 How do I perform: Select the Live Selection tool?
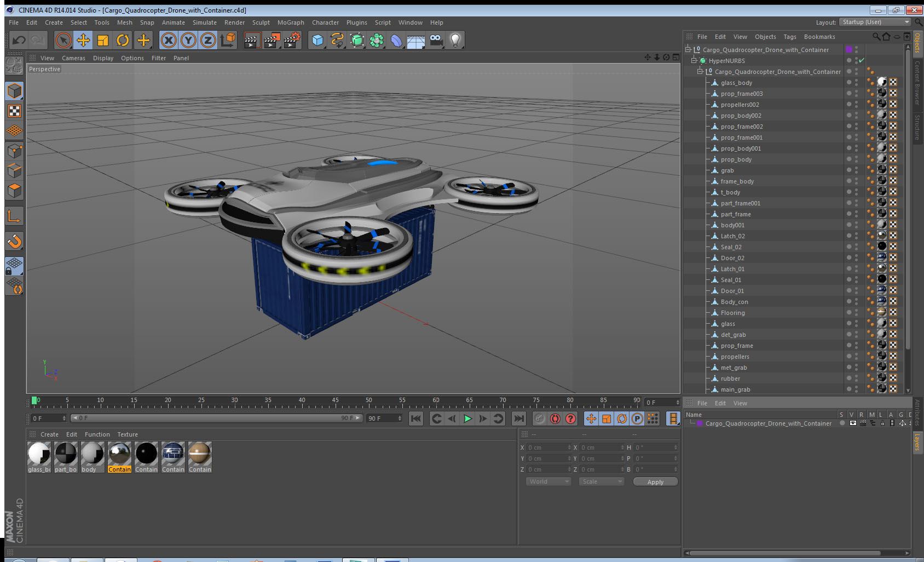coord(63,40)
